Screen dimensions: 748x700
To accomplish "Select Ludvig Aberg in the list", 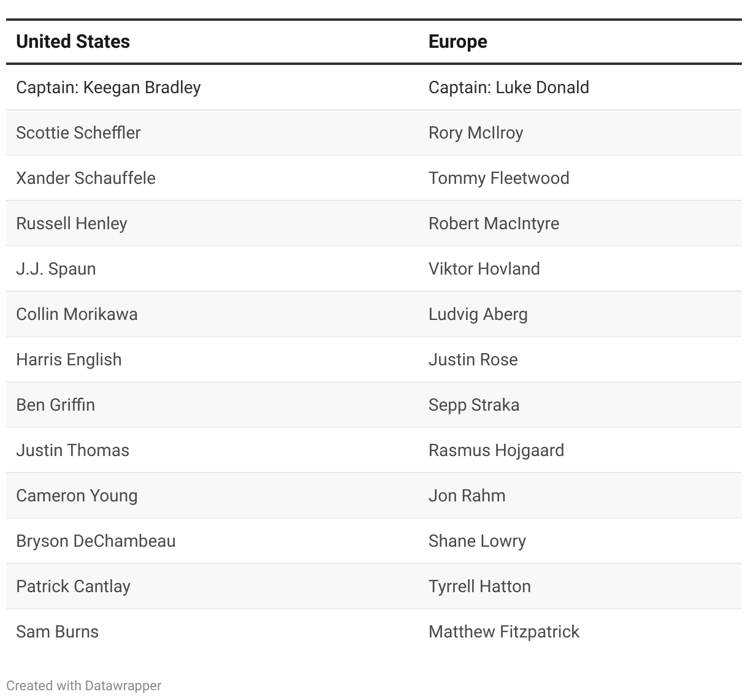I will point(478,314).
